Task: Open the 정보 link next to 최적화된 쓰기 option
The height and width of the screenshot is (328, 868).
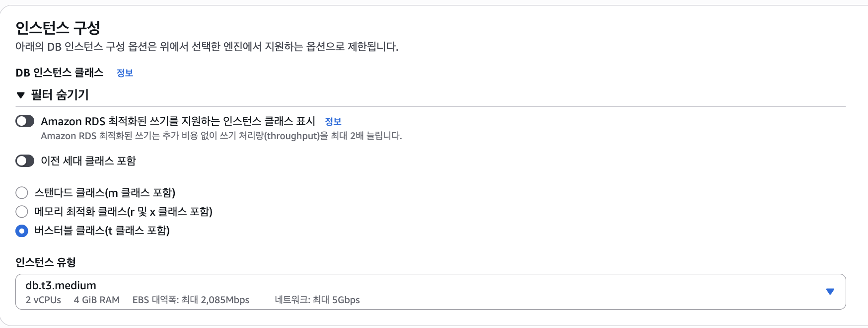Action: pyautogui.click(x=333, y=122)
